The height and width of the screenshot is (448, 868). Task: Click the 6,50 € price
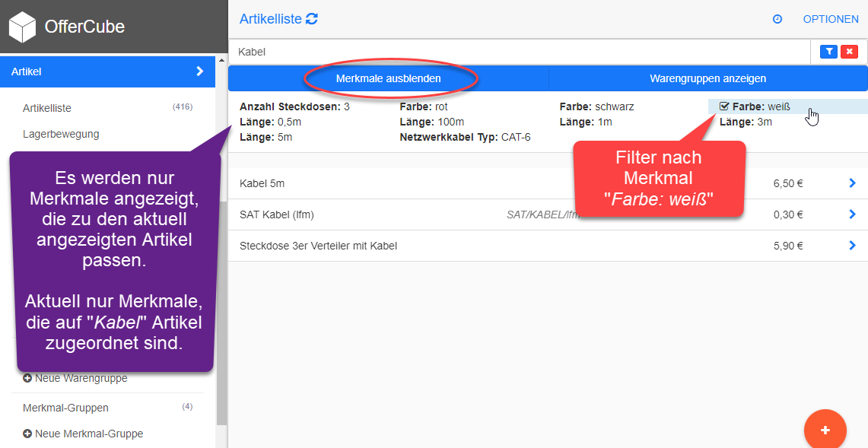788,183
